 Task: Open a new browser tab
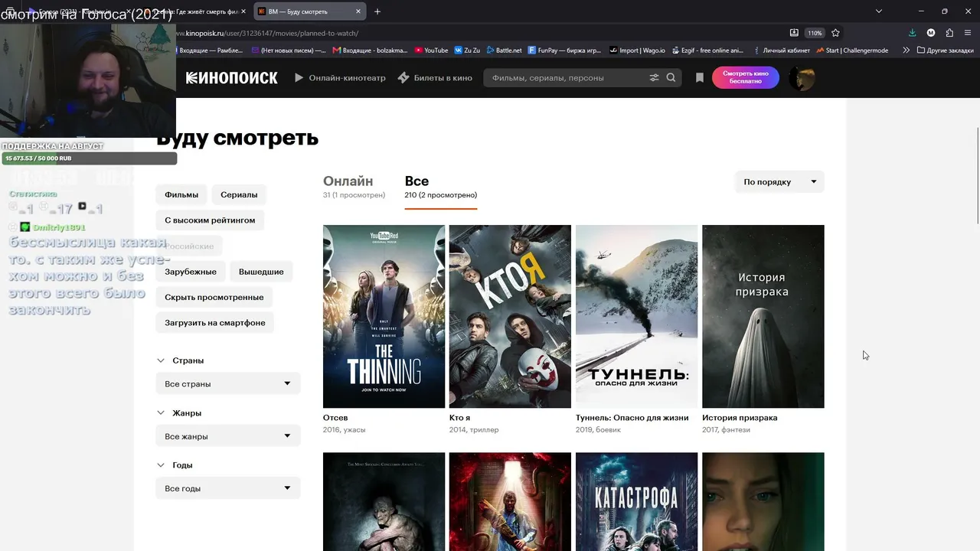pyautogui.click(x=377, y=11)
